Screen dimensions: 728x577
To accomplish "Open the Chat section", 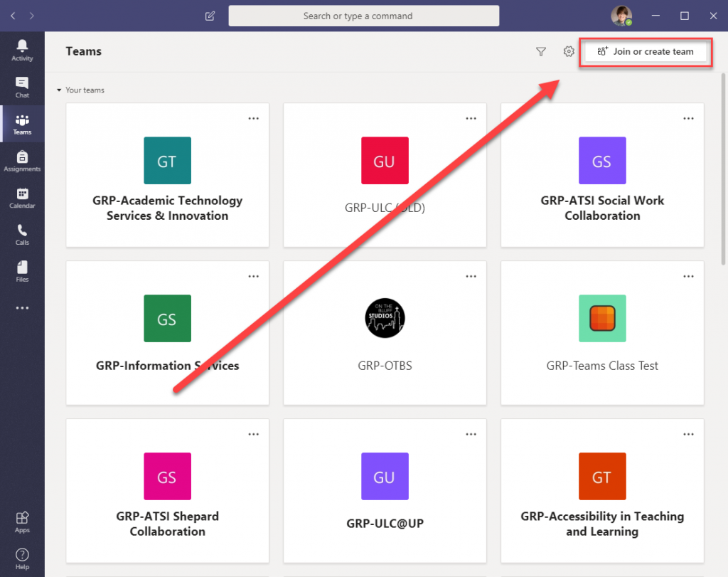I will pyautogui.click(x=22, y=88).
